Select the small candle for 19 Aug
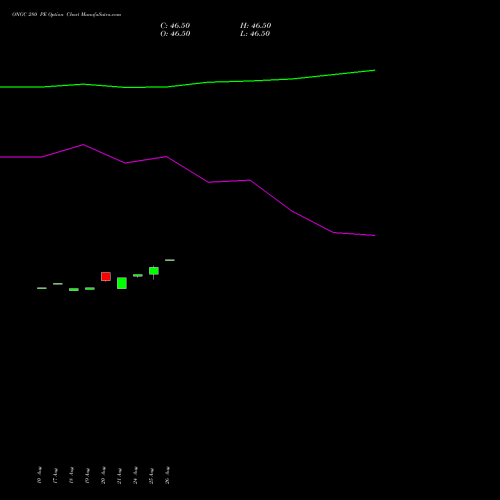 90,288
